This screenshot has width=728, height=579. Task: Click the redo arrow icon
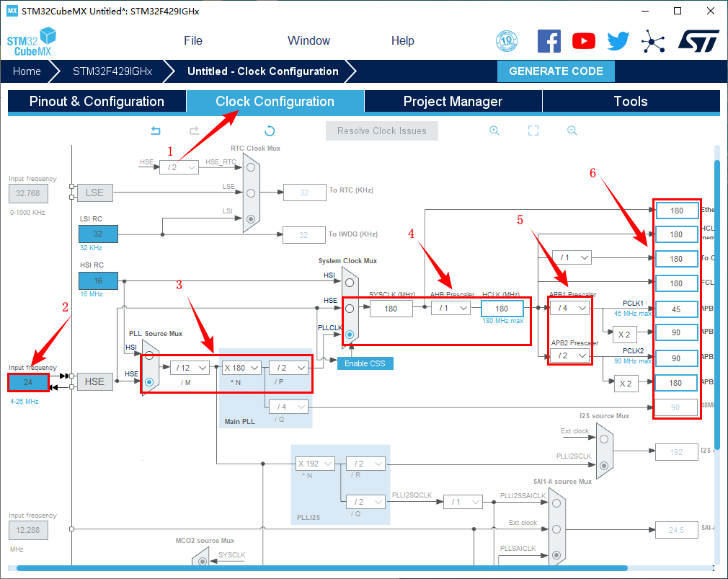(x=194, y=131)
